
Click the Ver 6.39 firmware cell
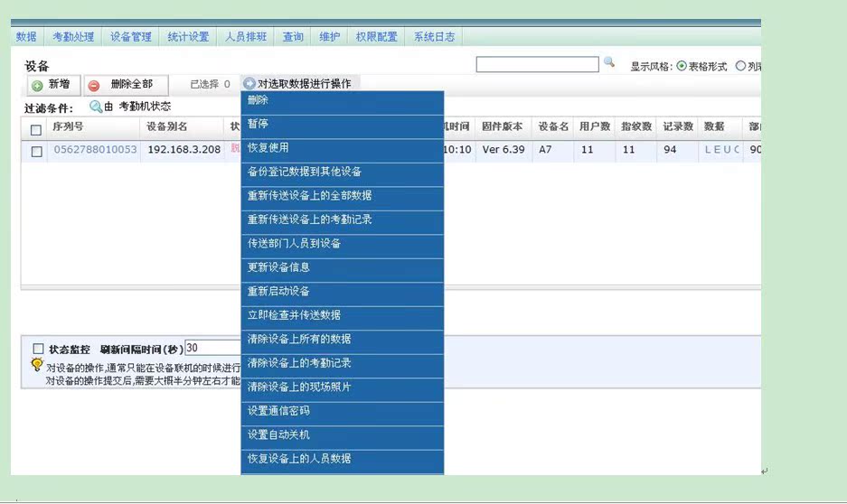click(503, 149)
